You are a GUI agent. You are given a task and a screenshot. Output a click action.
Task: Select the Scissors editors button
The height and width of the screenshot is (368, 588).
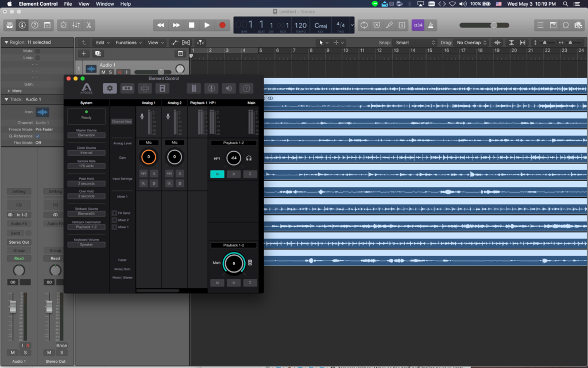(89, 25)
